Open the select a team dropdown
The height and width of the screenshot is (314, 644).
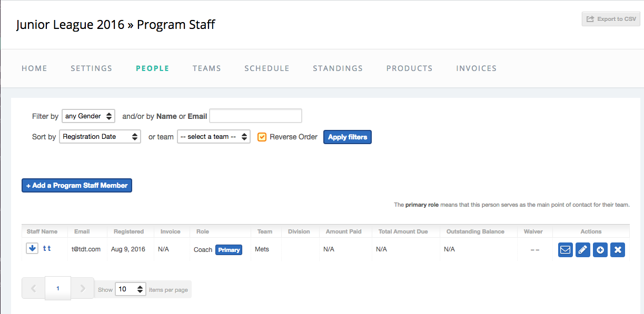(213, 136)
